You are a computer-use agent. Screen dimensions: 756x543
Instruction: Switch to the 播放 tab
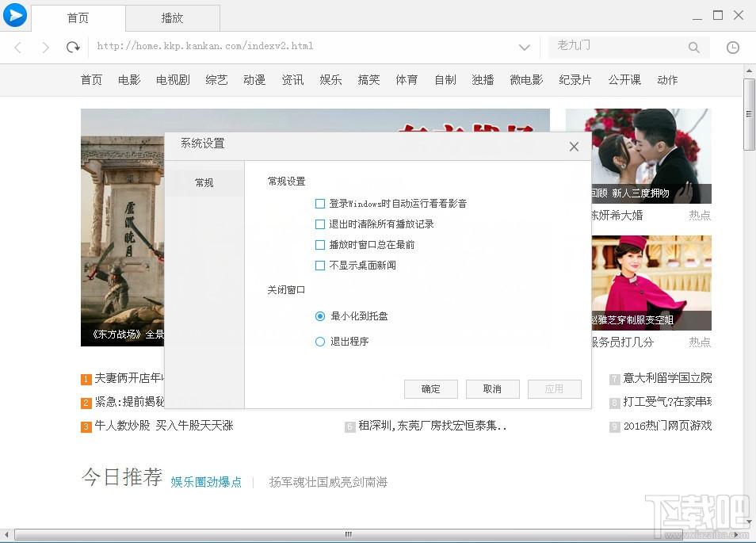point(172,18)
